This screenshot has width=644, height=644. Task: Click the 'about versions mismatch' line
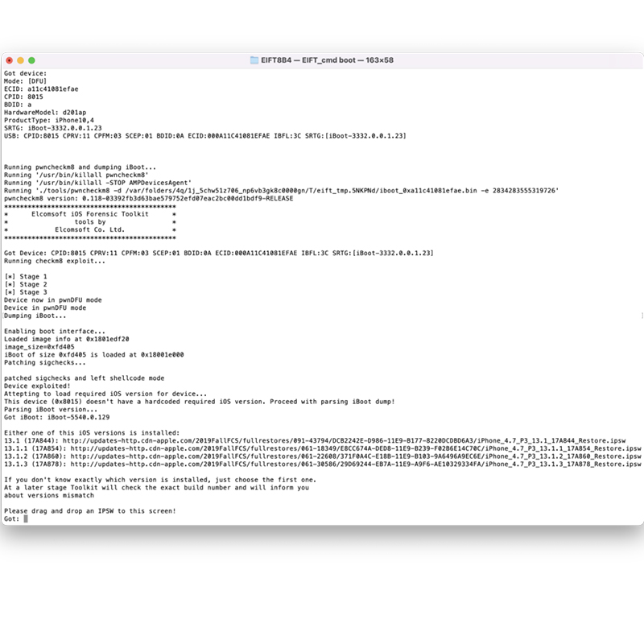[x=49, y=495]
